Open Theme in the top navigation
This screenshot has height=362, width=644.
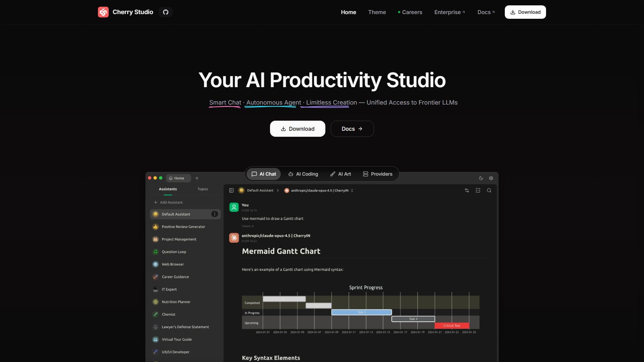point(377,12)
